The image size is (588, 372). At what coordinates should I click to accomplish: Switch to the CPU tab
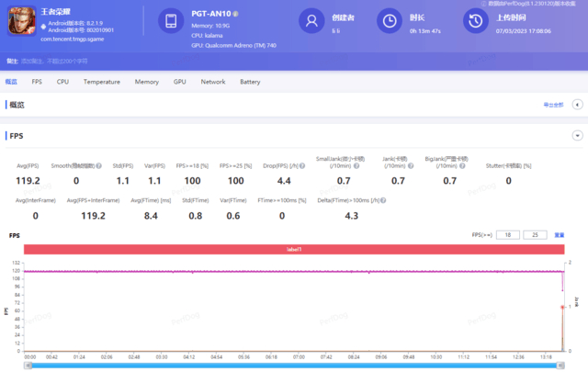pos(62,82)
